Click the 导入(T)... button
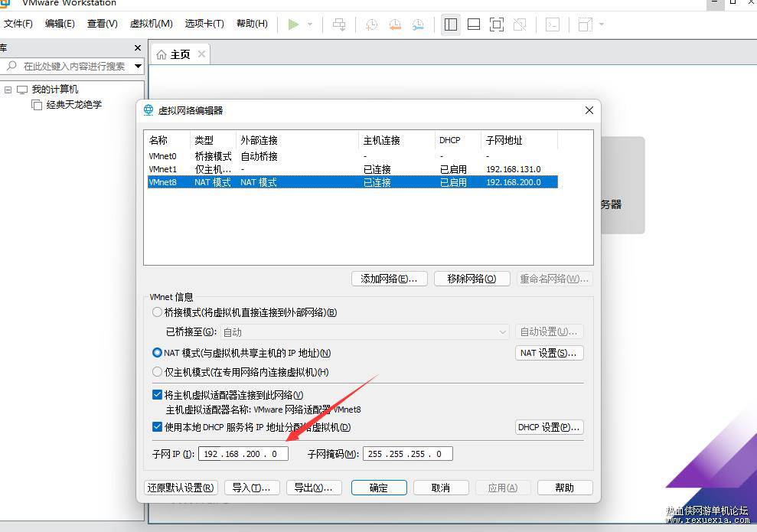 point(252,488)
